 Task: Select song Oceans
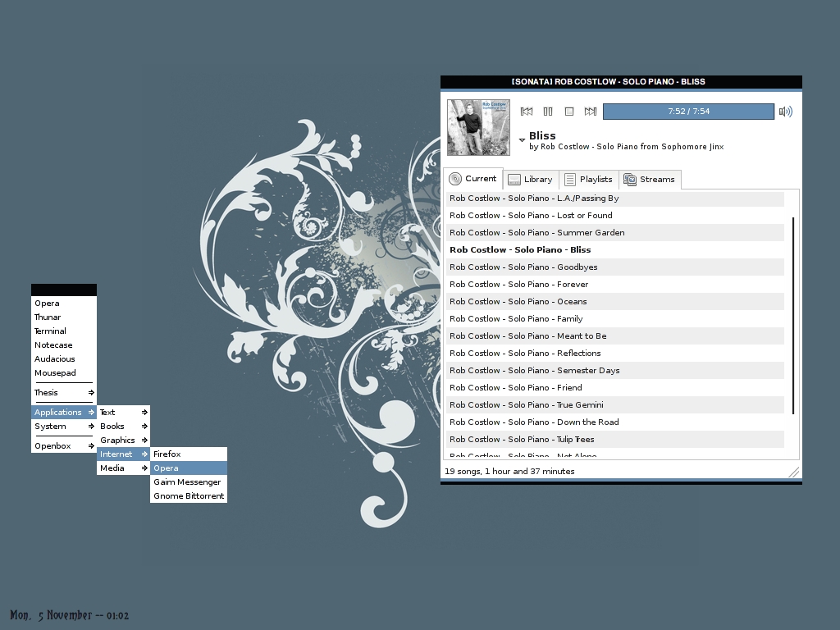[615, 302]
